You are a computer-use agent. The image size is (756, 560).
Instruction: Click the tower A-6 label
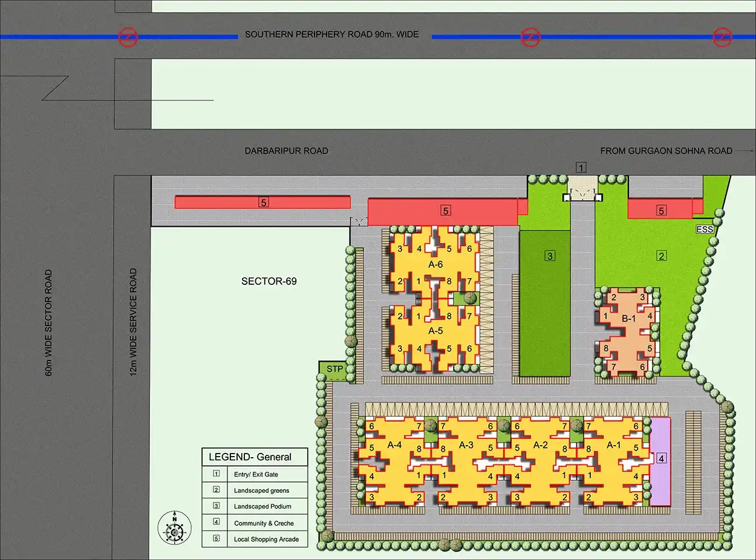[435, 264]
